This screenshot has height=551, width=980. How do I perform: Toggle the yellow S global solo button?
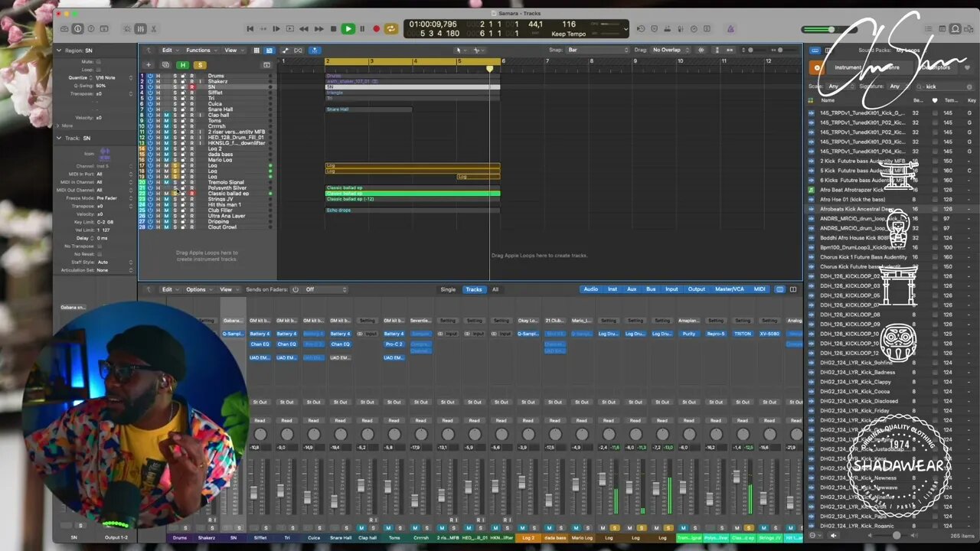coord(200,65)
